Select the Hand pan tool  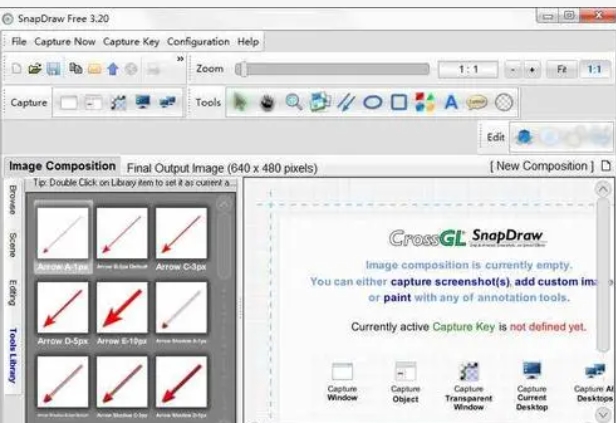[267, 103]
